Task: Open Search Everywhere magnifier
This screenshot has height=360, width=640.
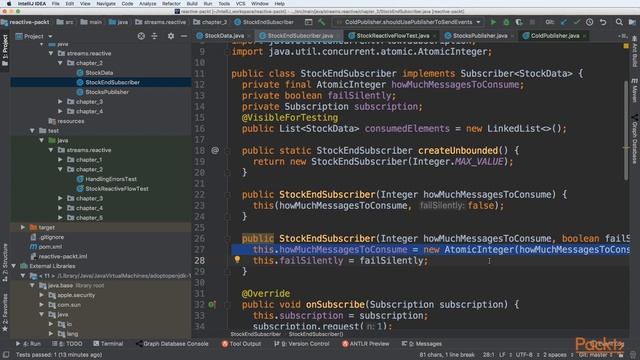Action: 619,22
